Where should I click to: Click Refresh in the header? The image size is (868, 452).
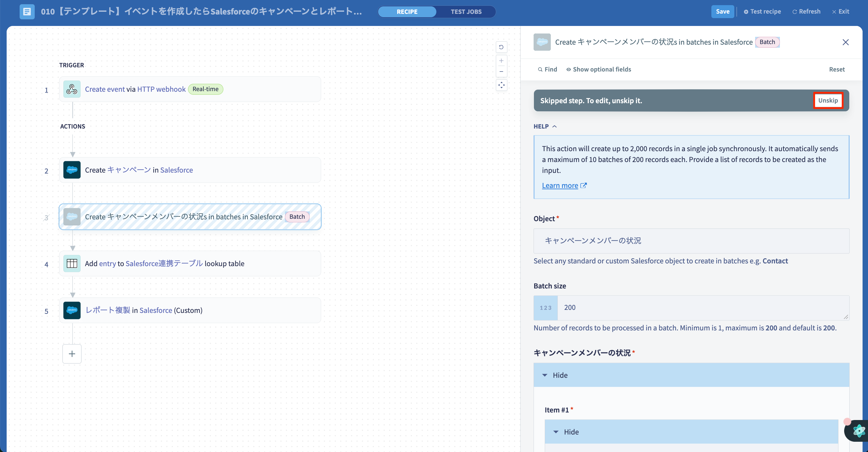[806, 11]
